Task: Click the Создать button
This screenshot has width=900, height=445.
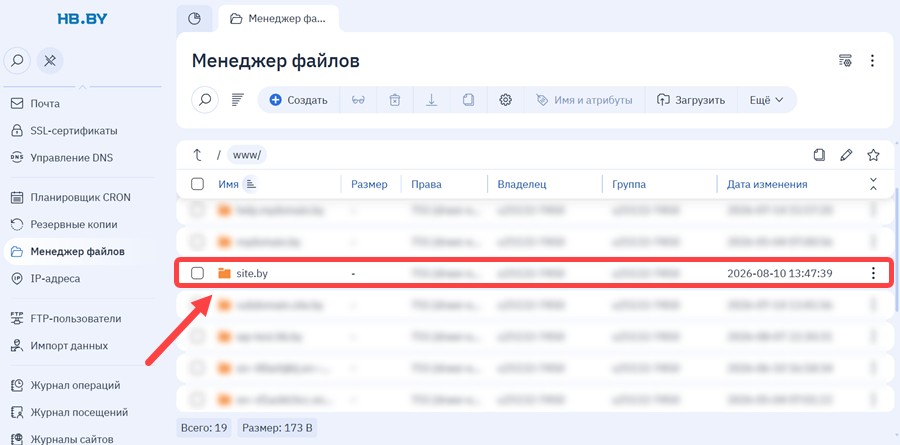Action: 298,100
